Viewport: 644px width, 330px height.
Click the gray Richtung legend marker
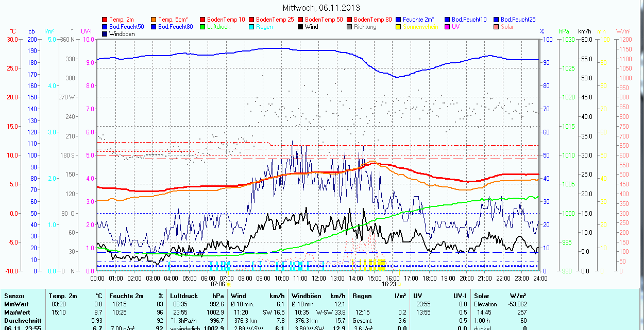coord(350,27)
